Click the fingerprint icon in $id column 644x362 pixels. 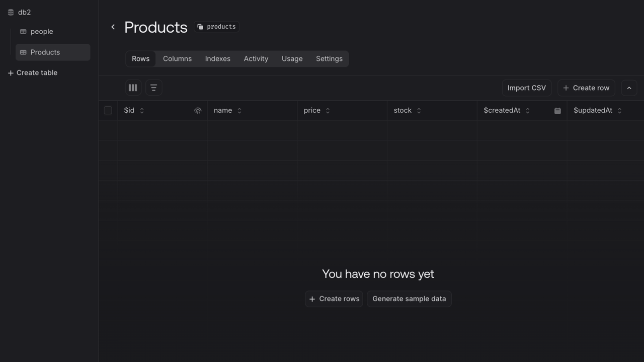click(x=198, y=111)
